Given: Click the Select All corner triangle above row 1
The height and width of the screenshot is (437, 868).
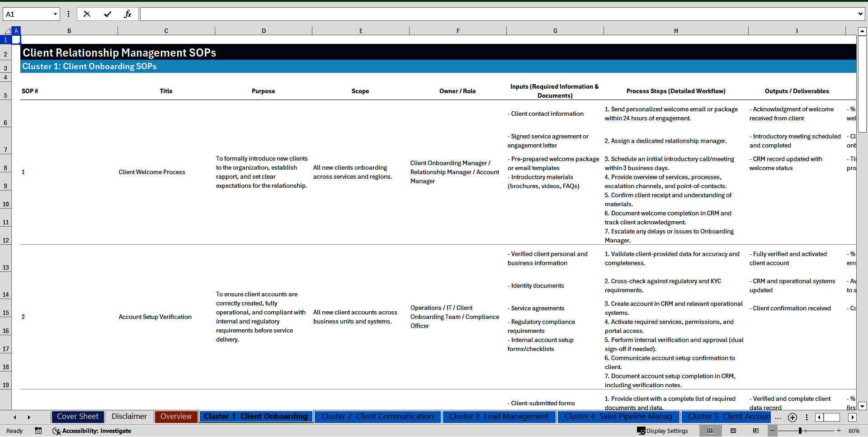Looking at the screenshot, I should click(x=7, y=31).
